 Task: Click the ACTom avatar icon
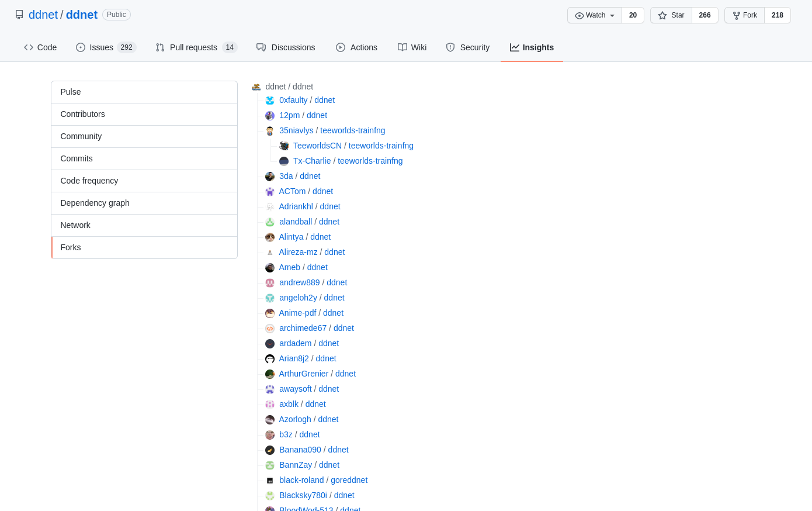pos(270,192)
